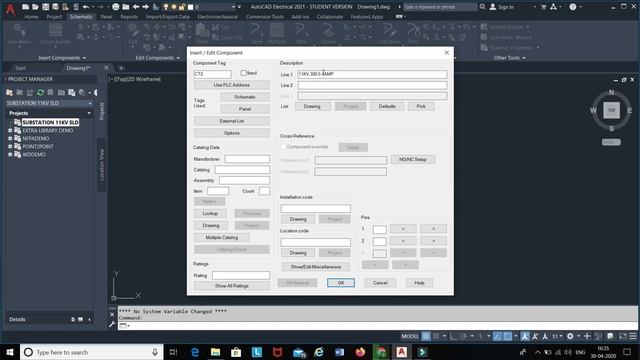Screen dimensions: 640x360
Task: Open File Explorer from the taskbar
Action: pyautogui.click(x=216, y=352)
